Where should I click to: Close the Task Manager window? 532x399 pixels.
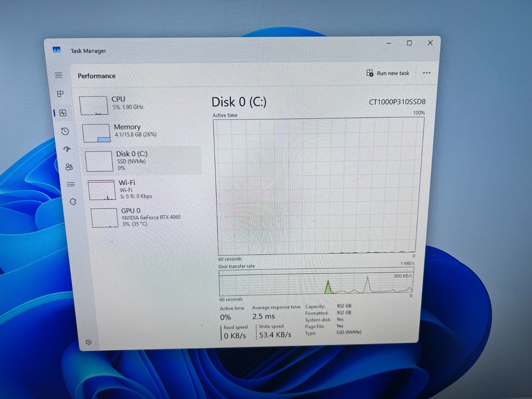pos(430,43)
